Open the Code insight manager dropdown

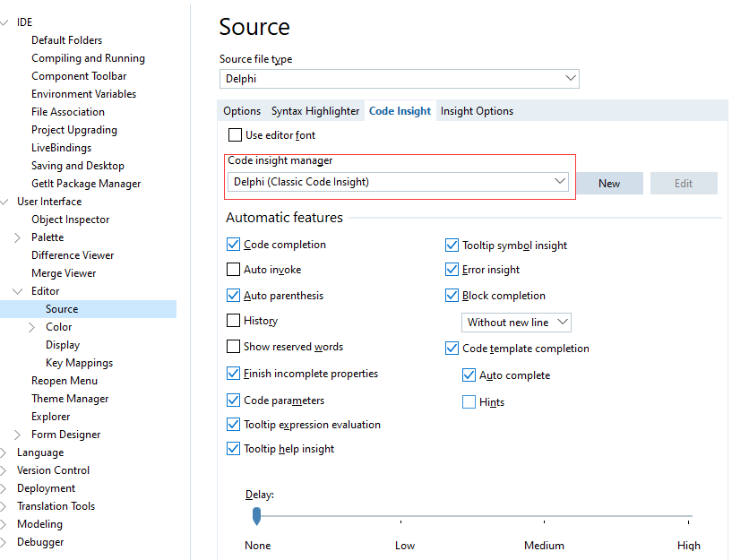(560, 182)
